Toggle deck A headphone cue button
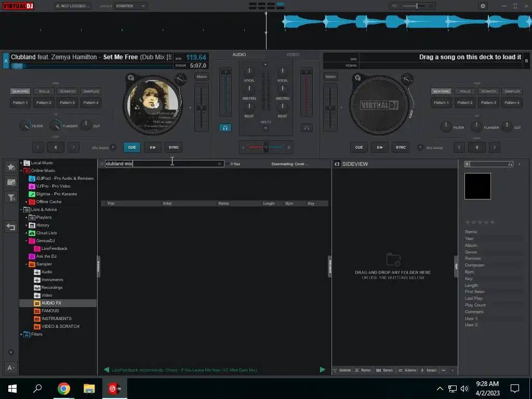Screen dimensions: 532x399 coord(225,128)
